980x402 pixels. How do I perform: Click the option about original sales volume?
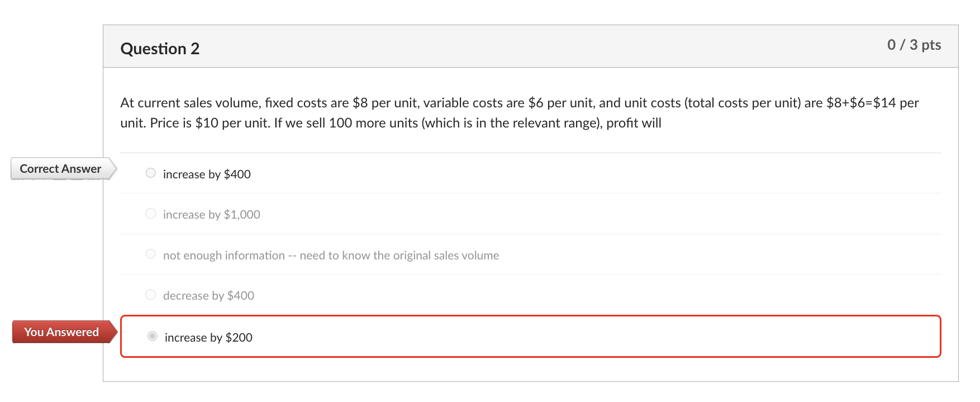click(331, 255)
